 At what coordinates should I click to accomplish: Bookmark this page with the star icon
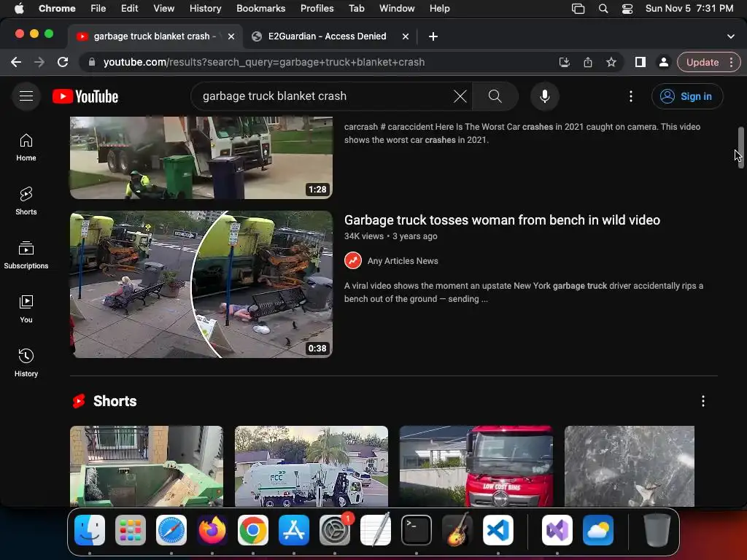click(611, 62)
